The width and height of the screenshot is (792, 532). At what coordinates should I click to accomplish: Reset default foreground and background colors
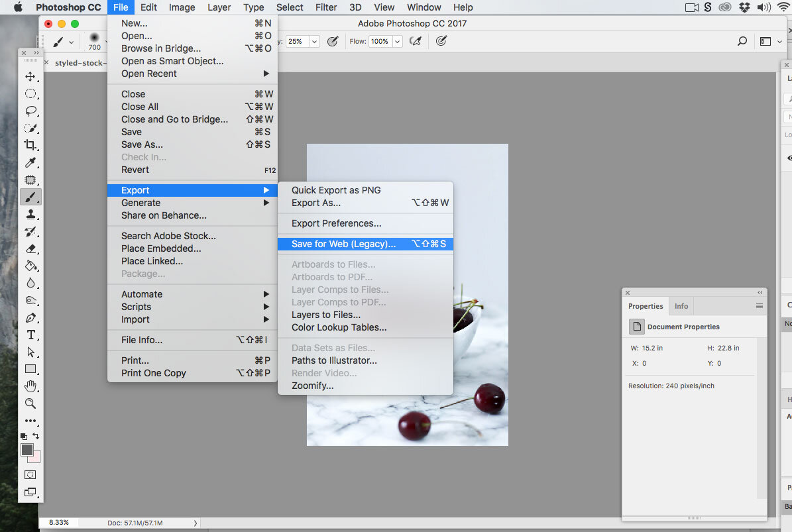click(x=24, y=436)
